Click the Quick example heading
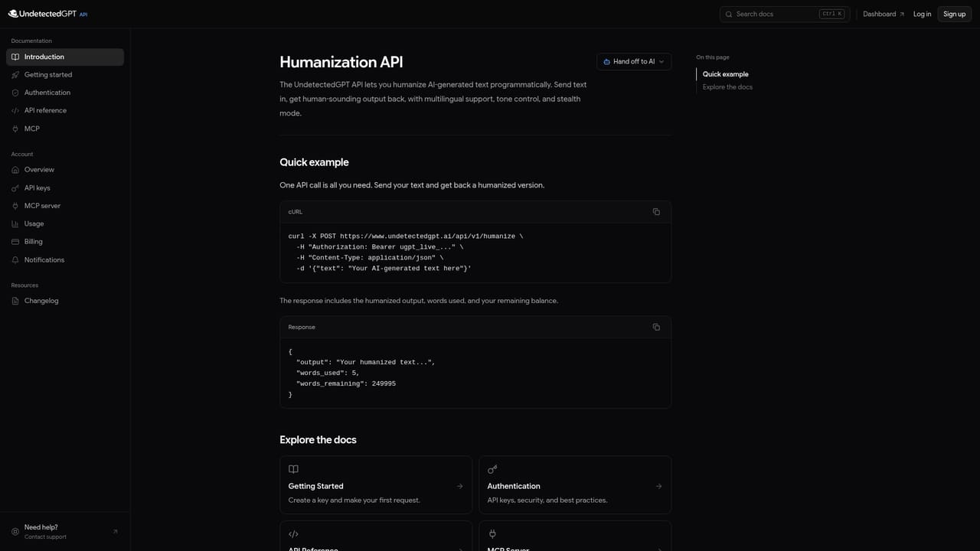This screenshot has height=551, width=980. click(314, 162)
